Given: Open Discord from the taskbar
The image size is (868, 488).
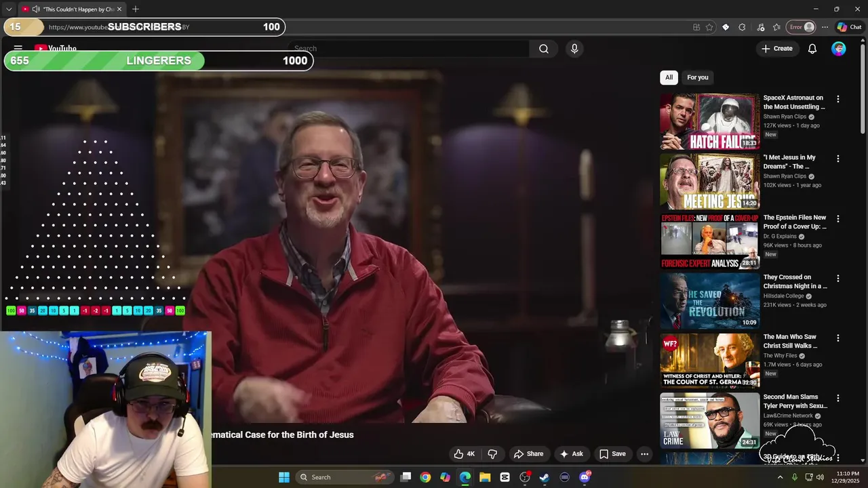Looking at the screenshot, I should [585, 477].
